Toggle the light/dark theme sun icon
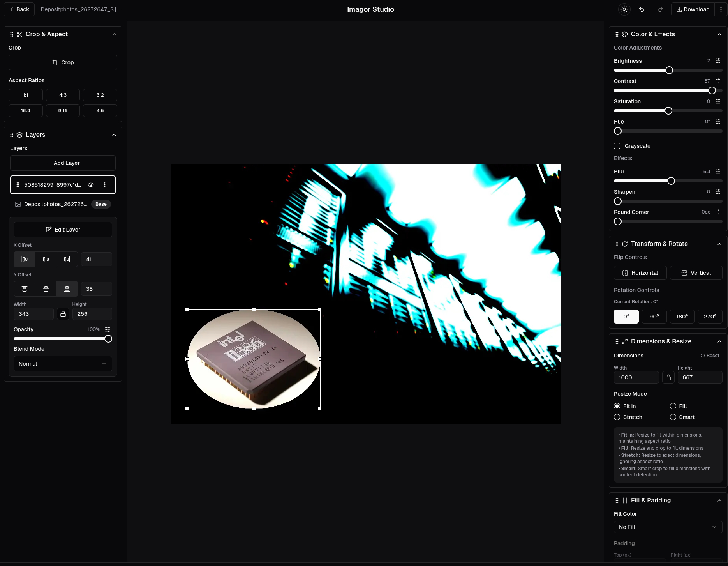This screenshot has height=566, width=728. point(624,9)
